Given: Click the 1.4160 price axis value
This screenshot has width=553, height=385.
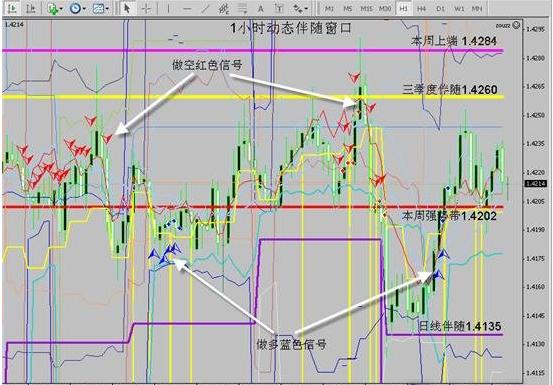Looking at the screenshot, I should [535, 287].
